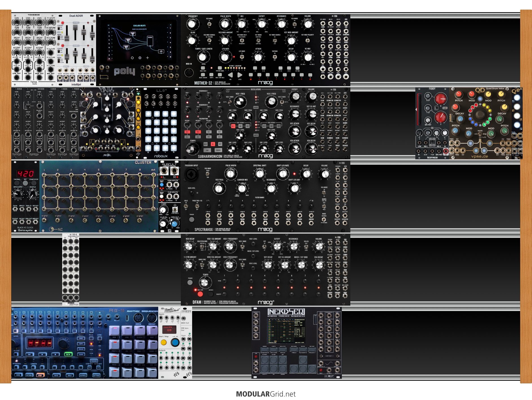Screen dimensions: 532x400
Task: Click the DFAM TEMPO knob
Action: pos(205,282)
